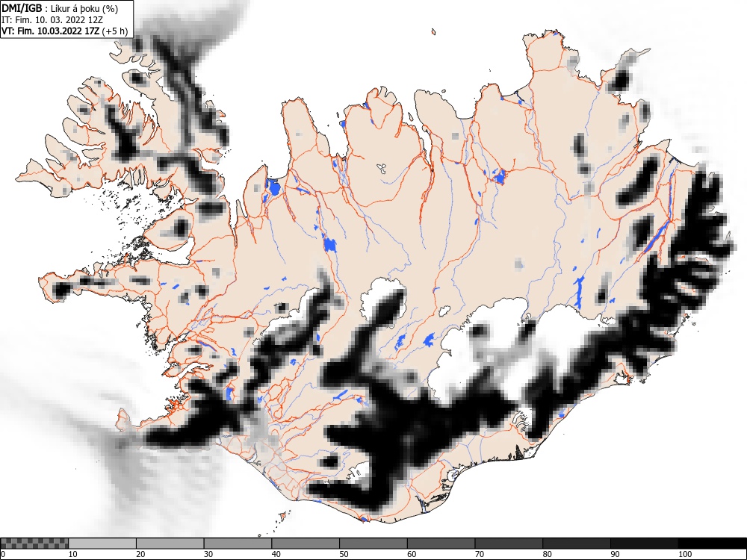The height and width of the screenshot is (560, 747).
Task: Click the legend label '30'
Action: [x=208, y=554]
